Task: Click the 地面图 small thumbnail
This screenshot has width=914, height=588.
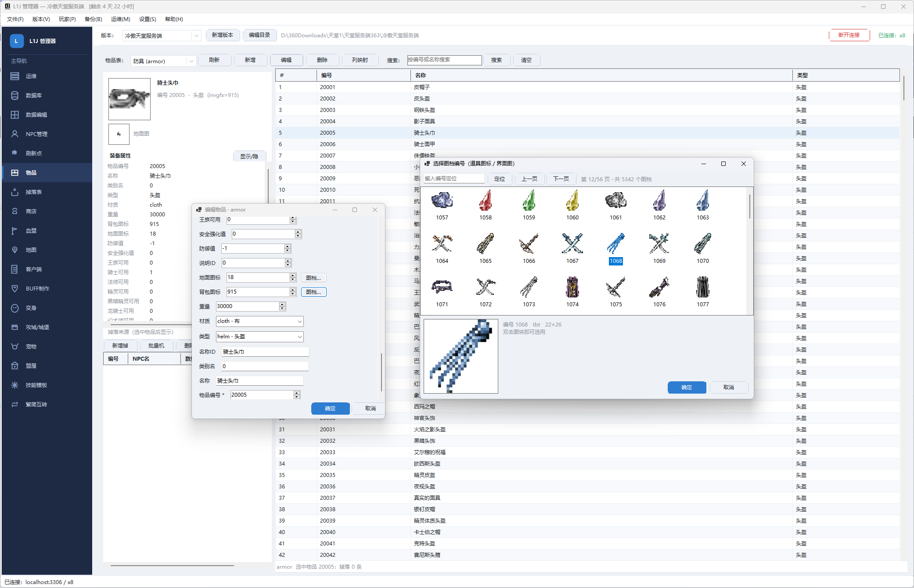Action: tap(119, 134)
